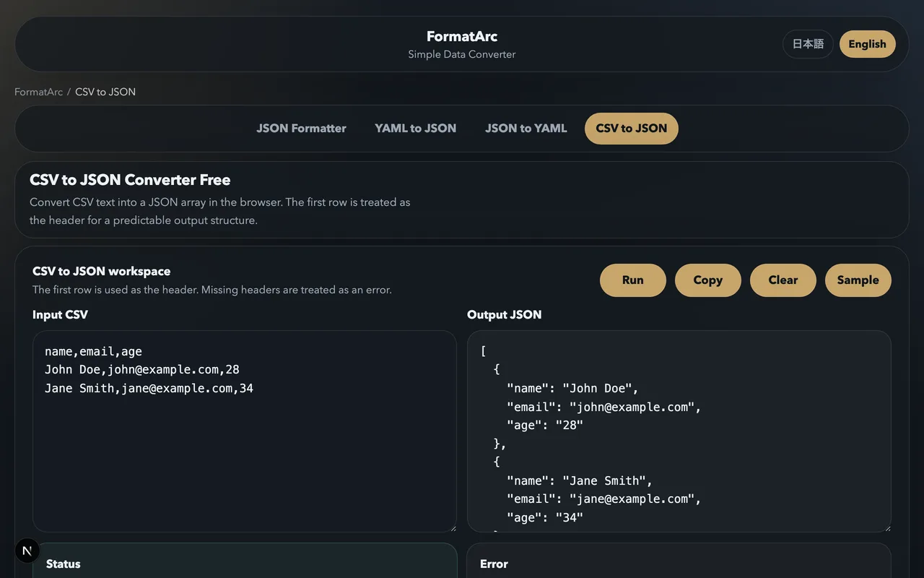This screenshot has width=924, height=578.
Task: Click the FormatArc breadcrumb link
Action: [38, 92]
